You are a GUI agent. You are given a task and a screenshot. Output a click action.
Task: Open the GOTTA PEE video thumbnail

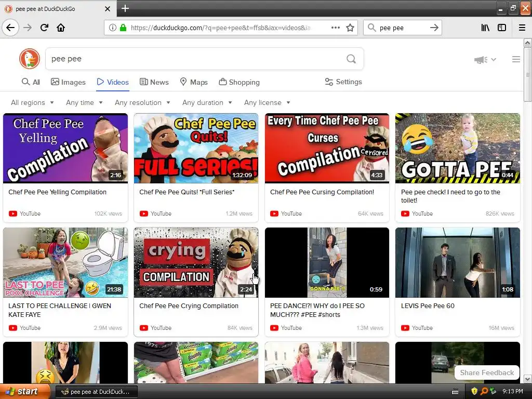click(x=457, y=148)
